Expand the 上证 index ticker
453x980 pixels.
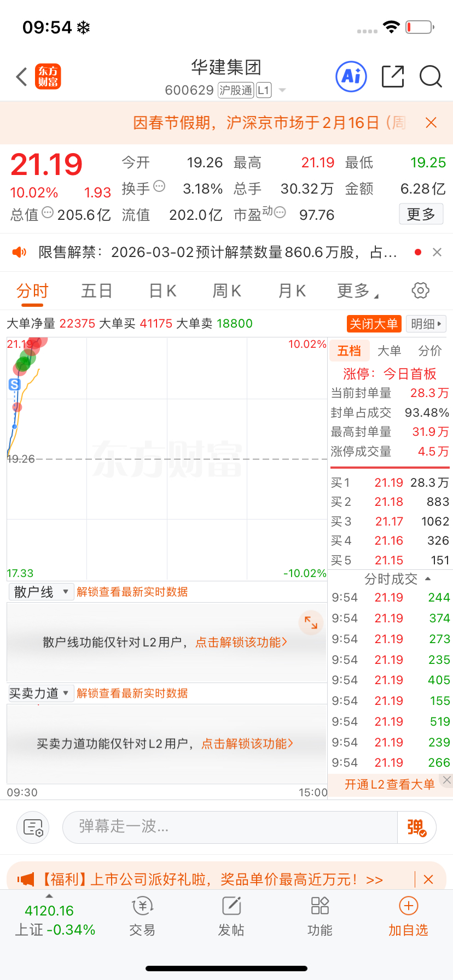(55, 919)
